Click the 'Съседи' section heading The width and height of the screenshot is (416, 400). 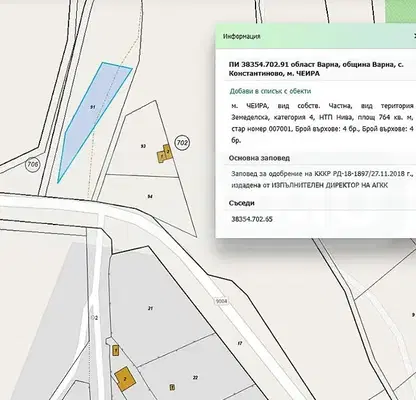(242, 203)
